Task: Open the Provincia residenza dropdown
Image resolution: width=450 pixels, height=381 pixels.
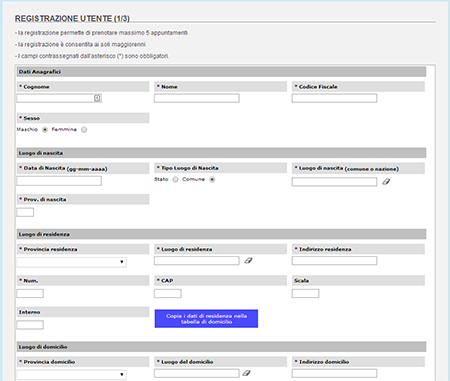Action: [x=72, y=262]
